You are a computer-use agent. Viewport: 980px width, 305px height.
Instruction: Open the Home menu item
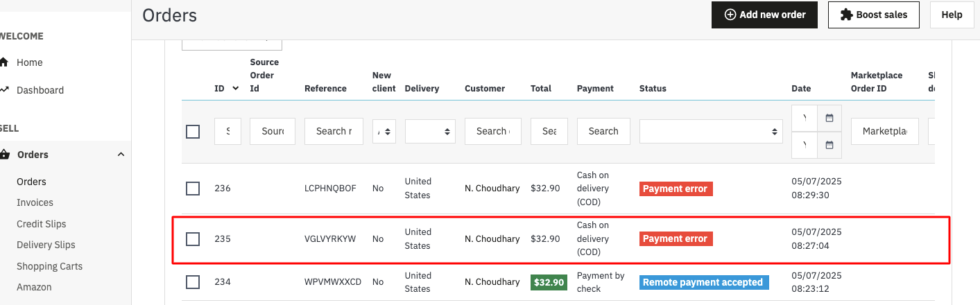pyautogui.click(x=30, y=62)
